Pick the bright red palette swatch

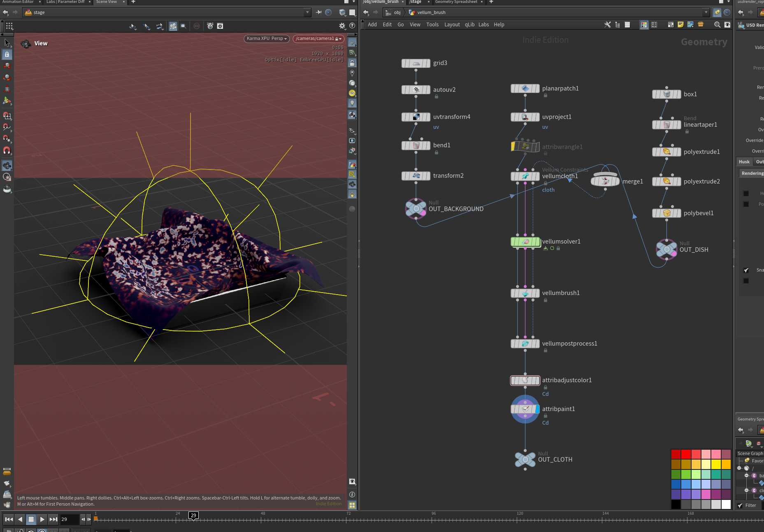(x=686, y=454)
